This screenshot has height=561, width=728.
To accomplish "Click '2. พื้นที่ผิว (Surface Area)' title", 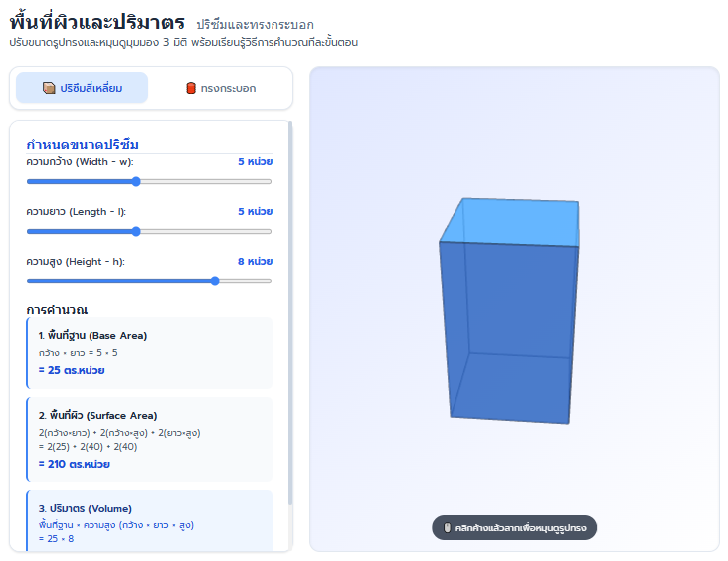I will (98, 415).
